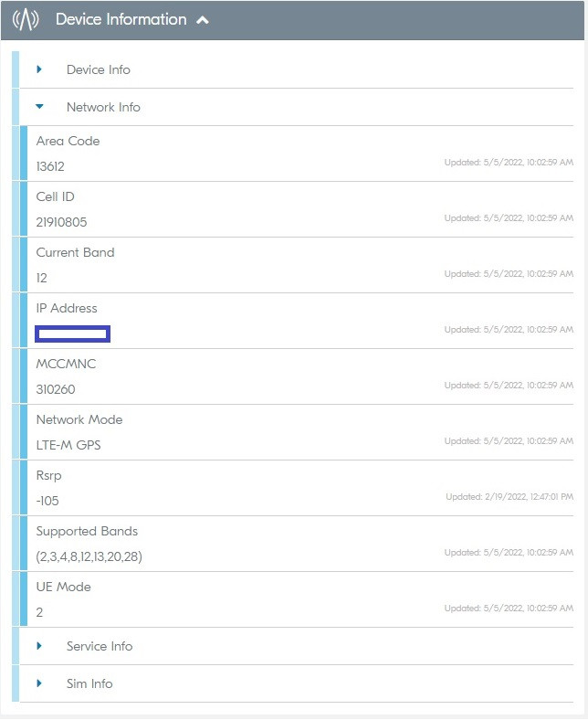Expand the Service Info section arrow
The height and width of the screenshot is (720, 588).
coord(39,646)
